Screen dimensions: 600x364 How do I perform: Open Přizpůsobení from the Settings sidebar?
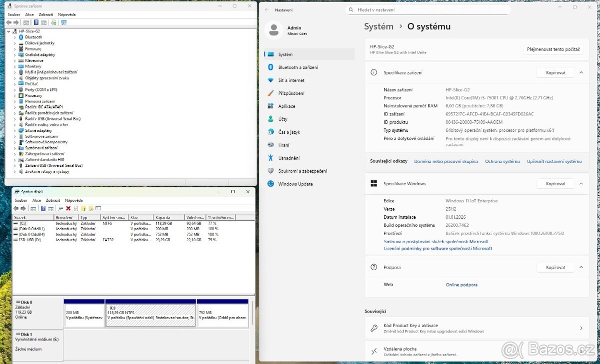291,93
